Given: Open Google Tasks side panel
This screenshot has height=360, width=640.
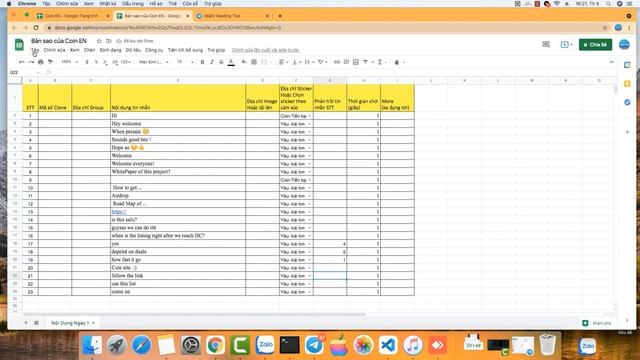Looking at the screenshot, I should coord(627,102).
